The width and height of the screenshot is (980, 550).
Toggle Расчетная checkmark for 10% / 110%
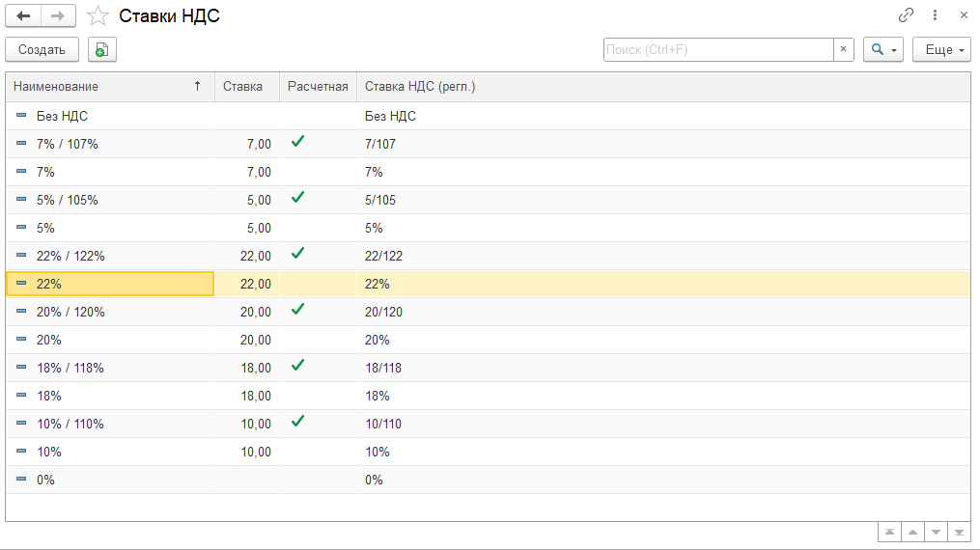point(297,423)
